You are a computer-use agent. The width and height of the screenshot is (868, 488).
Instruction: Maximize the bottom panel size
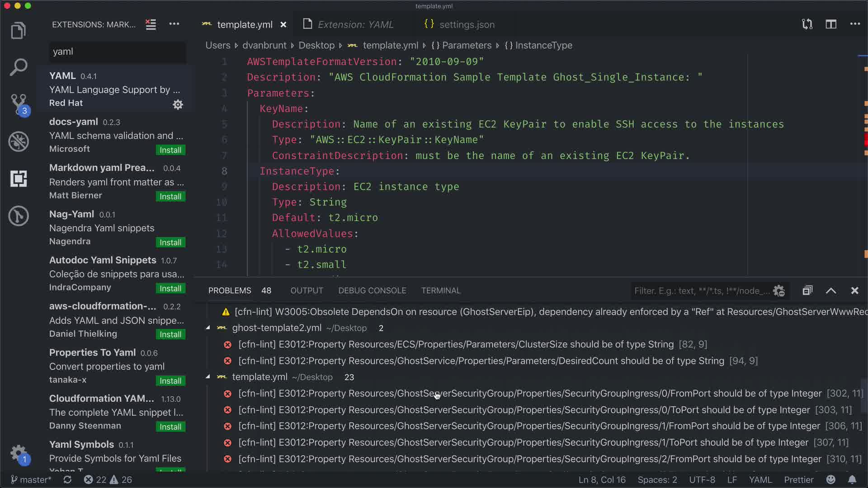click(x=831, y=291)
